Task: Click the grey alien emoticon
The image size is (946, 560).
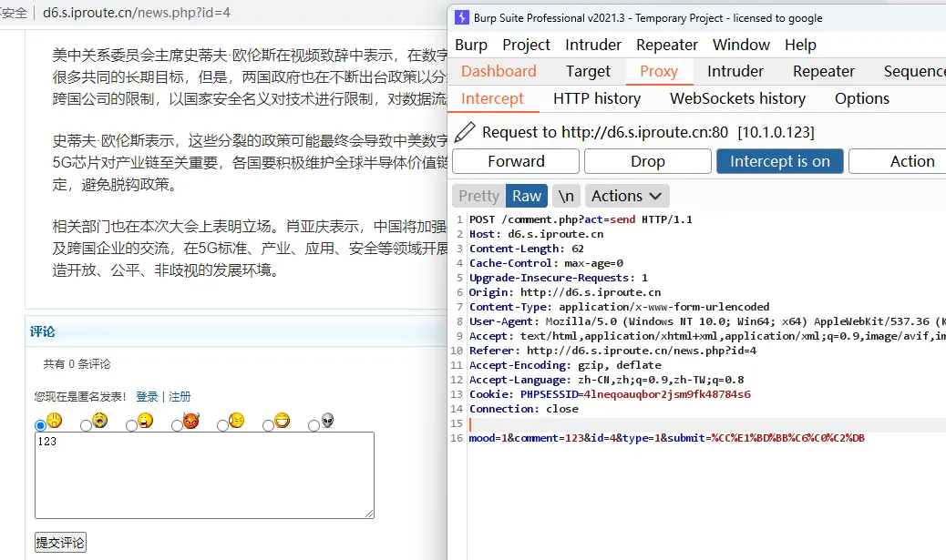Action: click(x=327, y=421)
